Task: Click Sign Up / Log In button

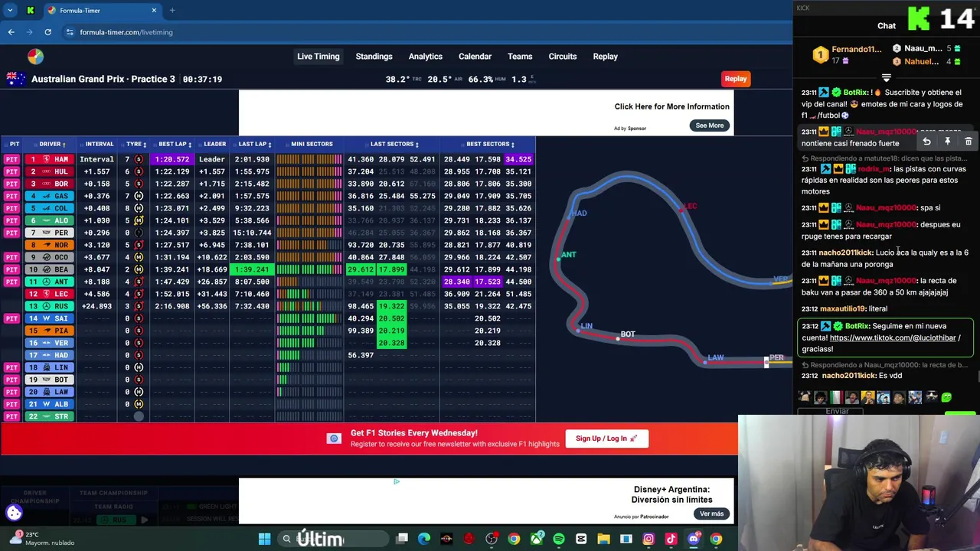Action: click(606, 439)
